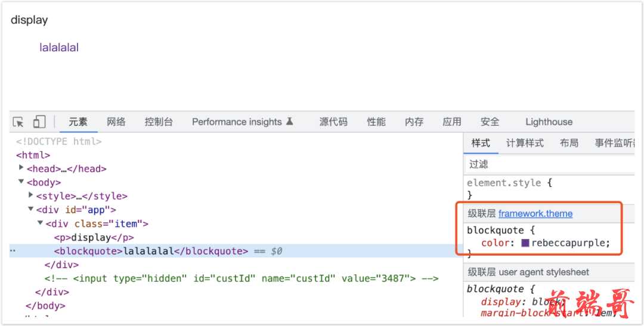The image size is (644, 326).
Task: Click the lalalalal text on the page
Action: coord(59,48)
